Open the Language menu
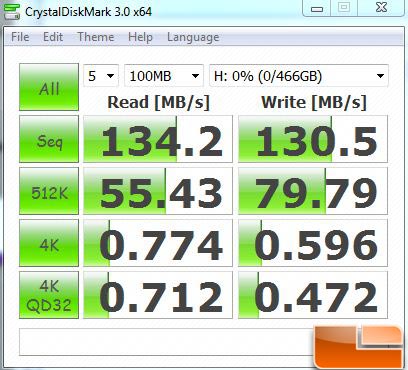Screen dimensions: 408x370 (193, 37)
